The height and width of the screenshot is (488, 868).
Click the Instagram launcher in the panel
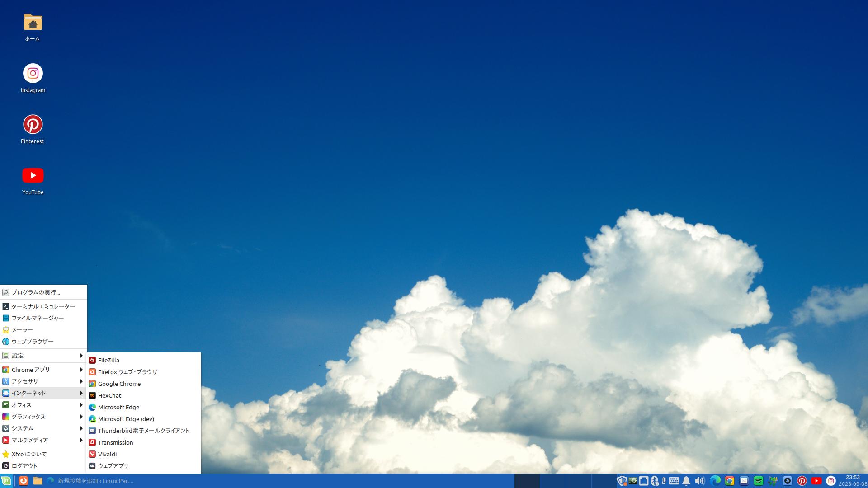point(831,481)
